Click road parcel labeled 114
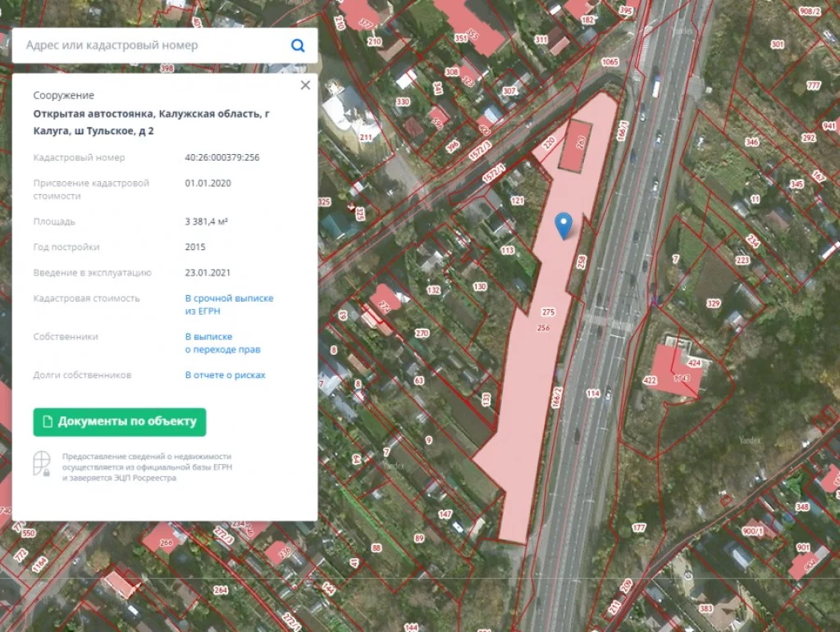 (x=593, y=393)
